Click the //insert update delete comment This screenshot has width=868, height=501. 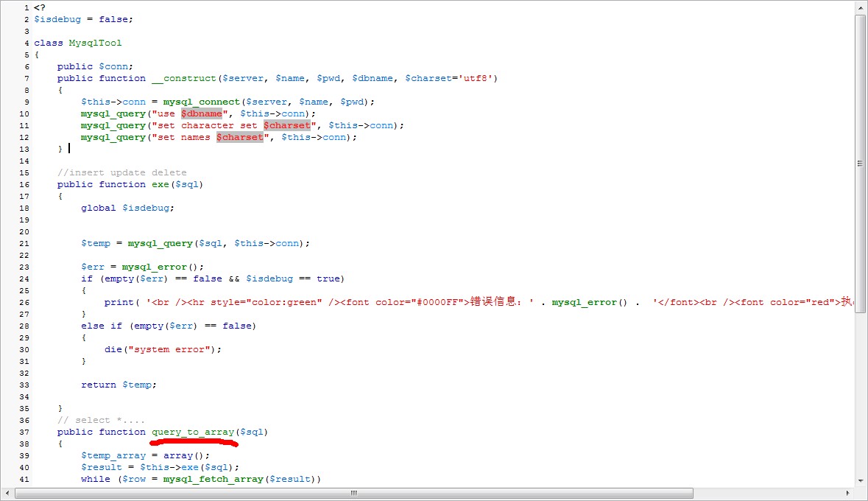[121, 172]
